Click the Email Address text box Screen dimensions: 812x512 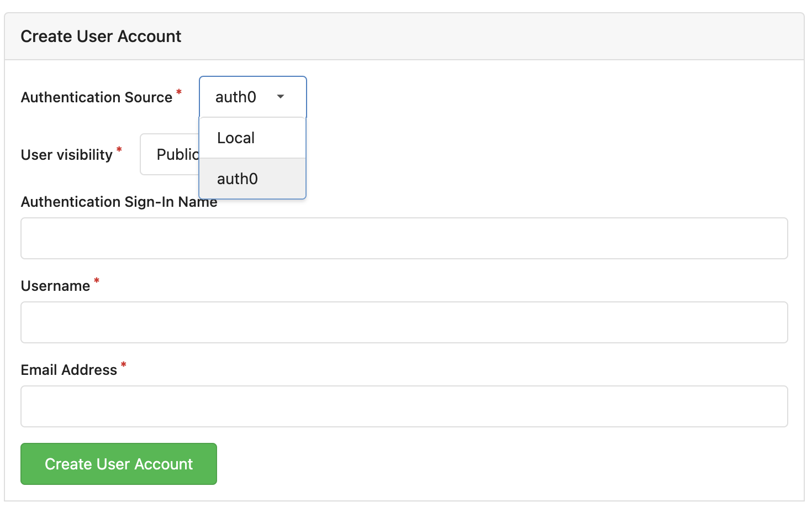404,406
